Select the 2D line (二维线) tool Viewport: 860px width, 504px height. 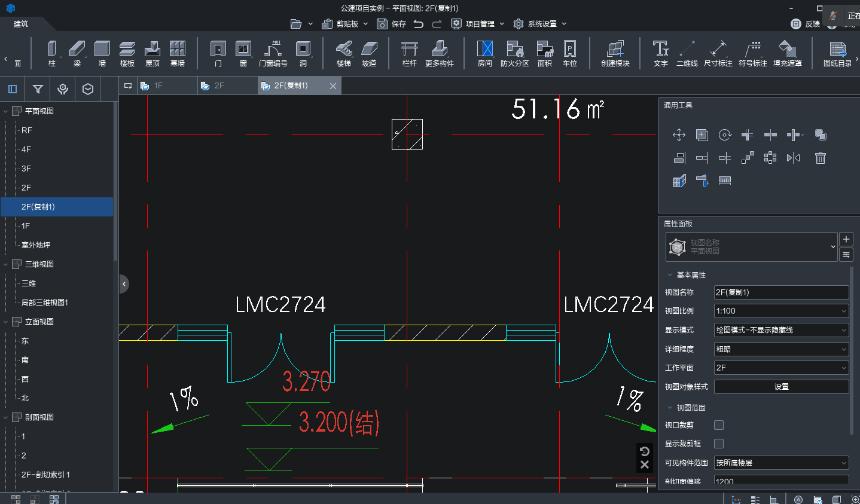point(687,53)
